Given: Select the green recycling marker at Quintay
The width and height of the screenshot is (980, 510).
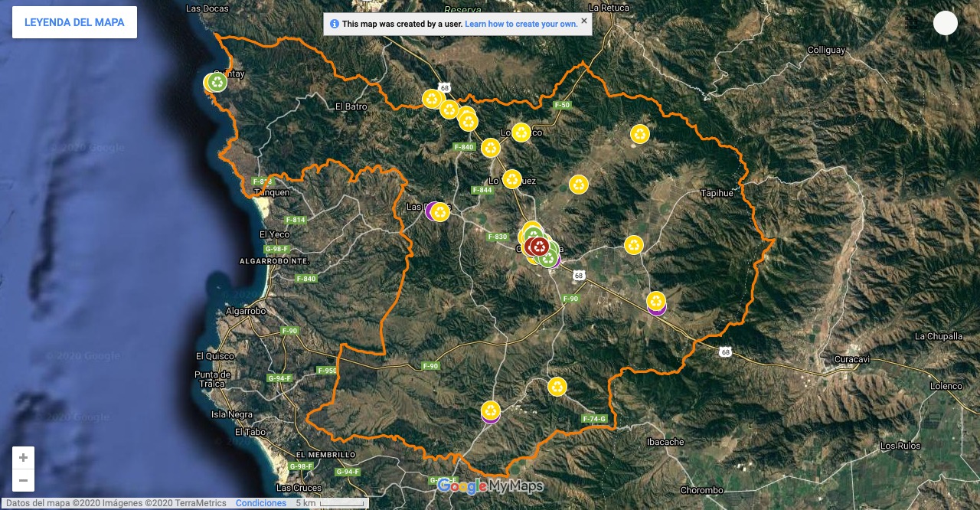Looking at the screenshot, I should click(217, 82).
